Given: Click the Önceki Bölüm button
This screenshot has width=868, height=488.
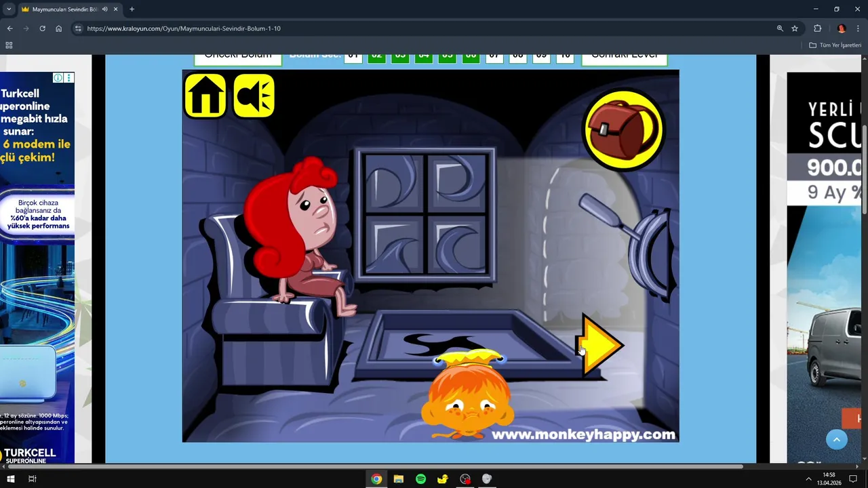Looking at the screenshot, I should (x=238, y=58).
